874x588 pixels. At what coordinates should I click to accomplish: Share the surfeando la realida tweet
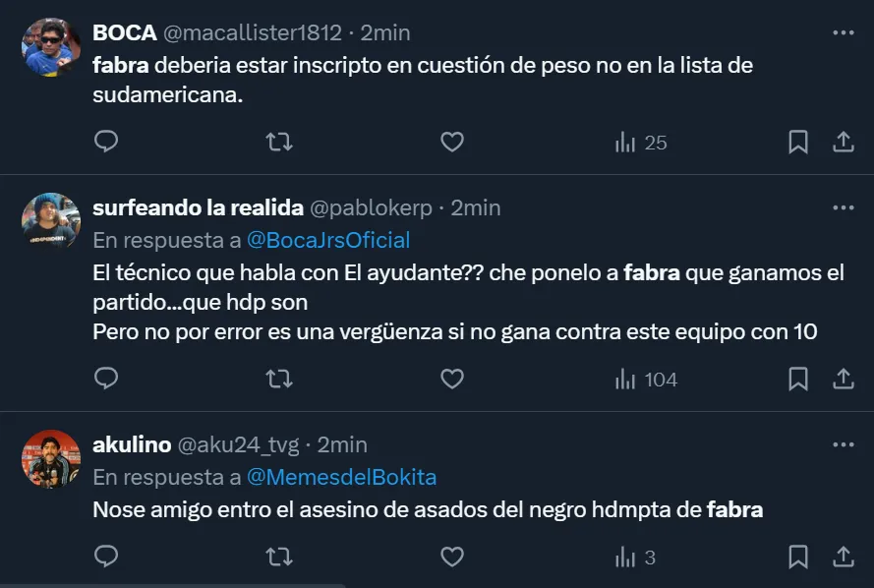[x=844, y=379]
